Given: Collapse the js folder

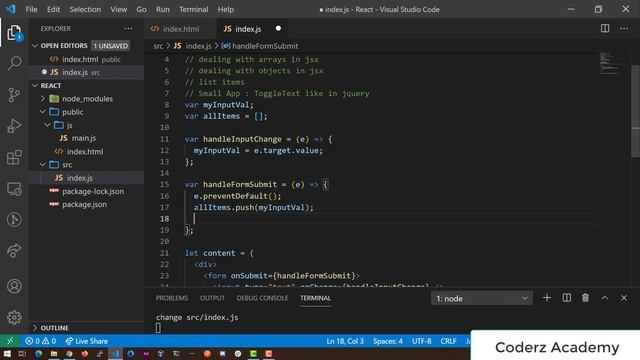Looking at the screenshot, I should [x=48, y=125].
